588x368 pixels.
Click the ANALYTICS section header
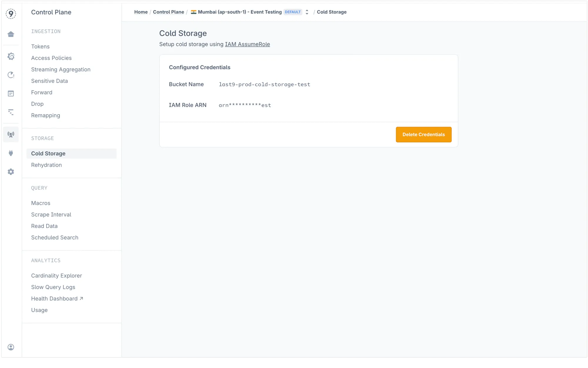pyautogui.click(x=46, y=261)
